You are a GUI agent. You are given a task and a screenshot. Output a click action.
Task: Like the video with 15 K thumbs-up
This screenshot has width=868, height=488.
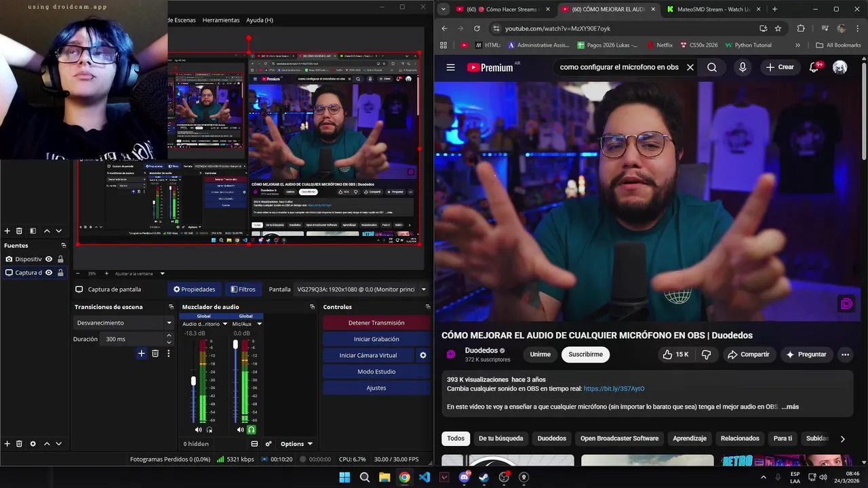tap(676, 354)
